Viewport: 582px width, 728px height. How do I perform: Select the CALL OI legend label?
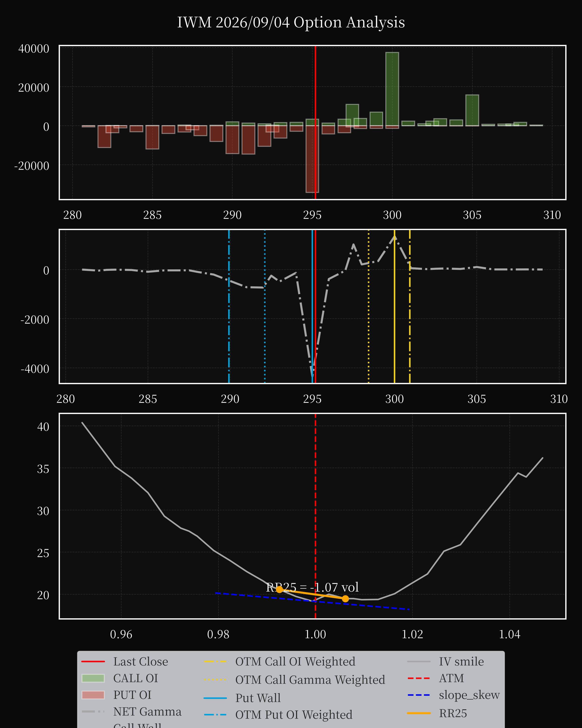pos(135,678)
